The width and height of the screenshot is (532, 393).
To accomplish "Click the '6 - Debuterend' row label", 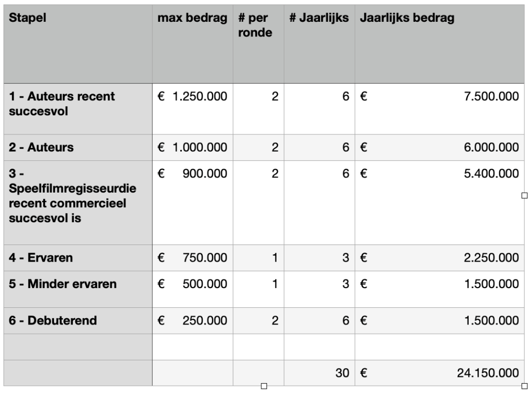I will [78, 320].
